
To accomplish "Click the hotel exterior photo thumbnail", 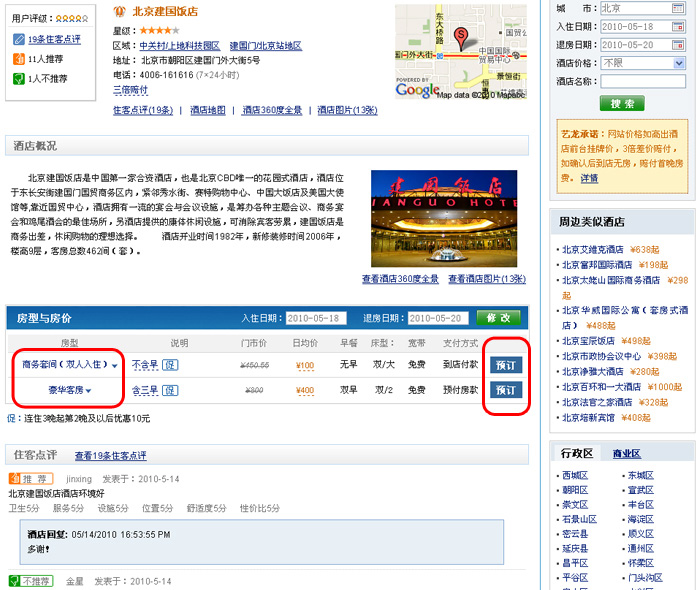I will pos(444,219).
